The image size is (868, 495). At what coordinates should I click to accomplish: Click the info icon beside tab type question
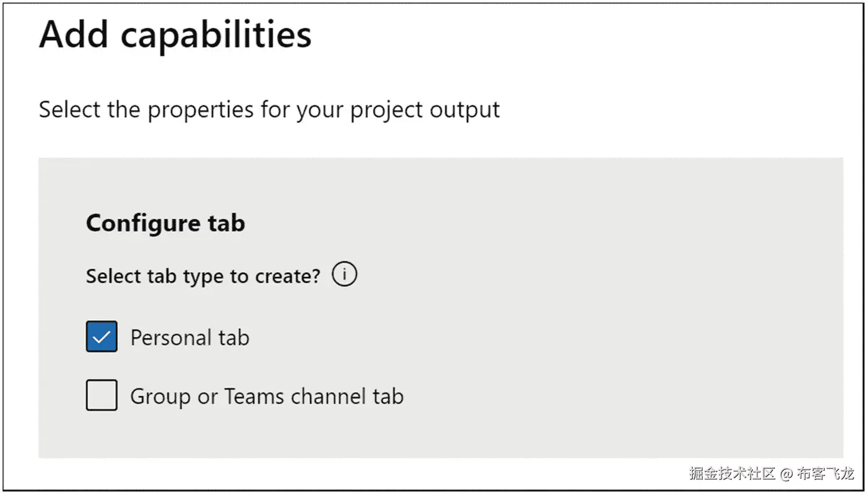[x=344, y=274]
